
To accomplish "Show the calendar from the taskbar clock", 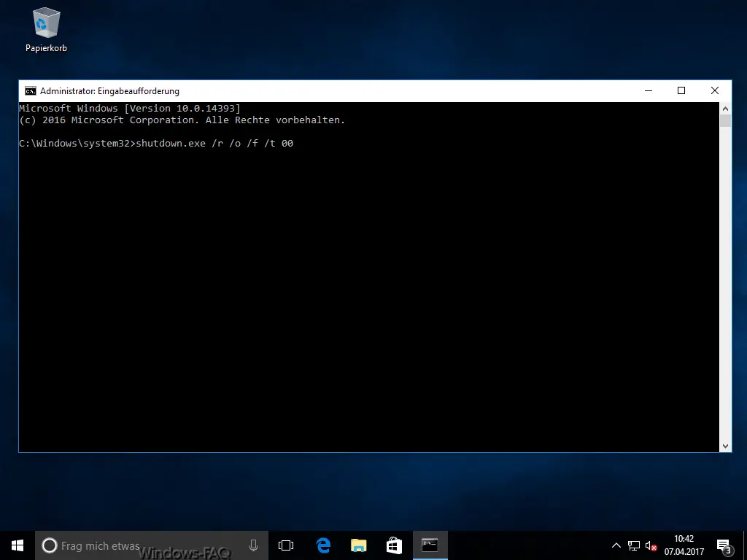I will pyautogui.click(x=684, y=545).
